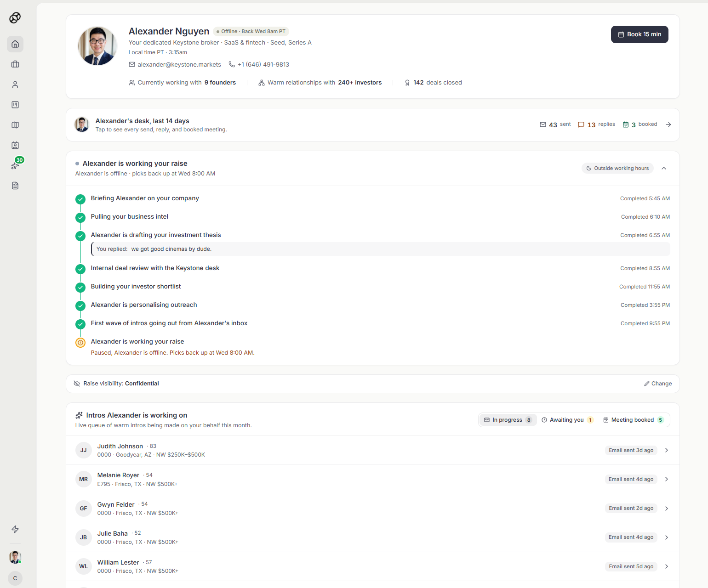Click the Internal deal review step

pyautogui.click(x=155, y=268)
